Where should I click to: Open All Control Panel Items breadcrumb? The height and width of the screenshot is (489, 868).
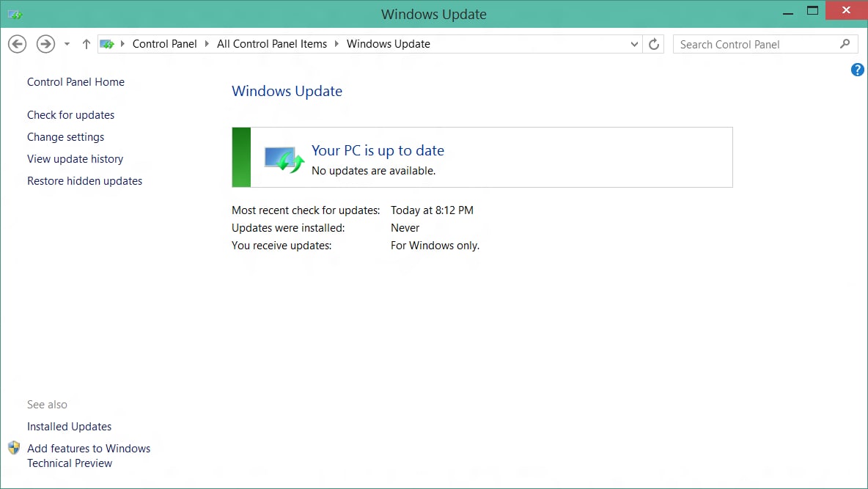point(272,44)
